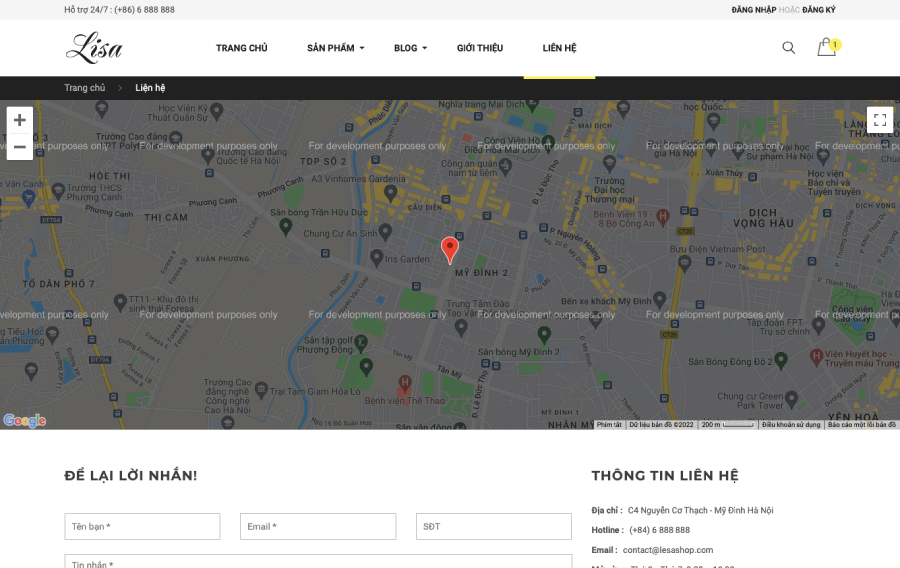This screenshot has width=900, height=568.
Task: Click the contact@lesashop.com email text
Action: tap(668, 550)
